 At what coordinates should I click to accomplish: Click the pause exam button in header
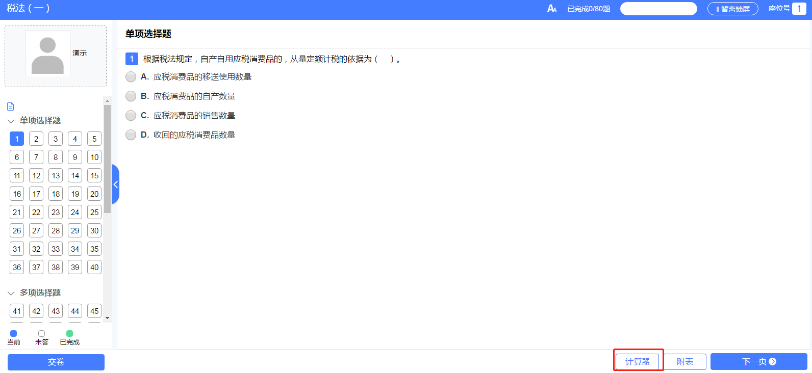[x=733, y=9]
